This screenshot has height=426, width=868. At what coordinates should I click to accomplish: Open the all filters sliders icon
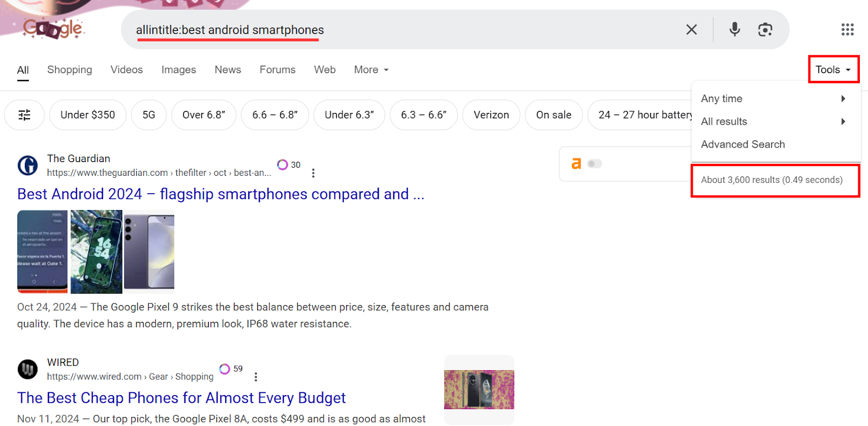[x=24, y=115]
